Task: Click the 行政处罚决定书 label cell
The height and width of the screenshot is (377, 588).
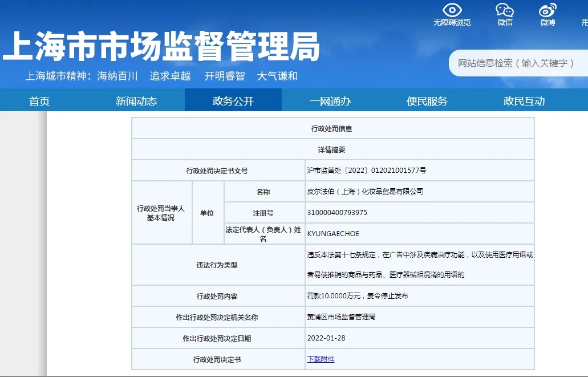Action: [218, 359]
